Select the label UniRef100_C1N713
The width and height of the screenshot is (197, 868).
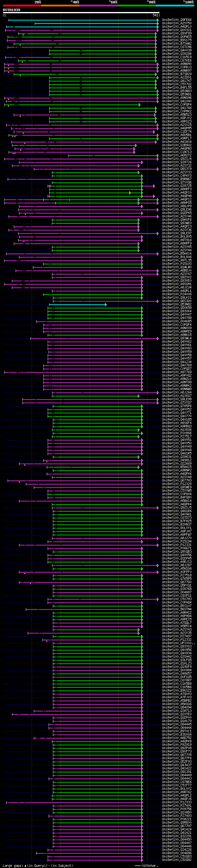(177, 152)
